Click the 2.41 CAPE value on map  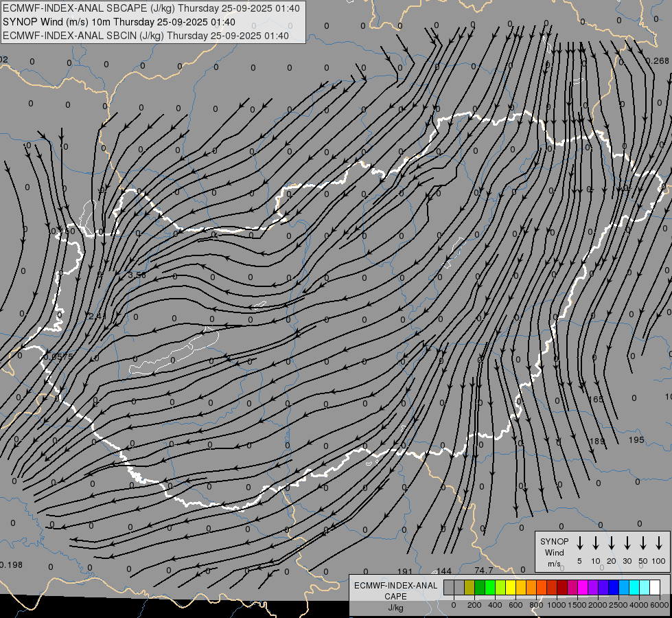97,316
